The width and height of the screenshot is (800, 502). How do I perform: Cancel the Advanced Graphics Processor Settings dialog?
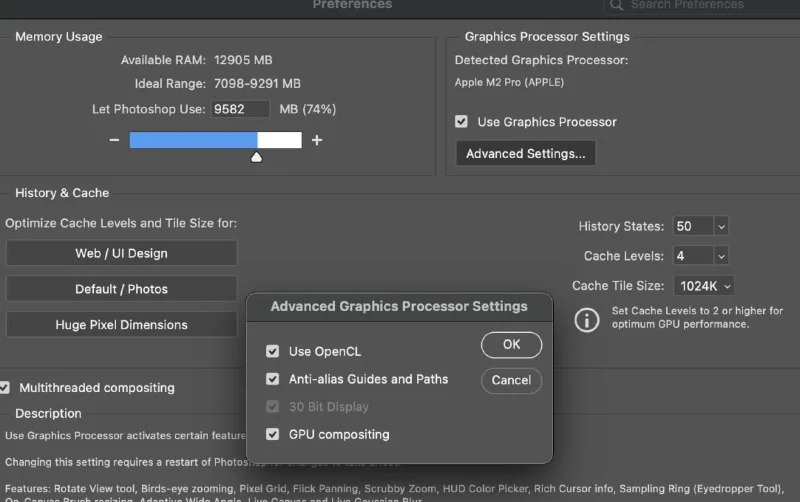tap(511, 380)
